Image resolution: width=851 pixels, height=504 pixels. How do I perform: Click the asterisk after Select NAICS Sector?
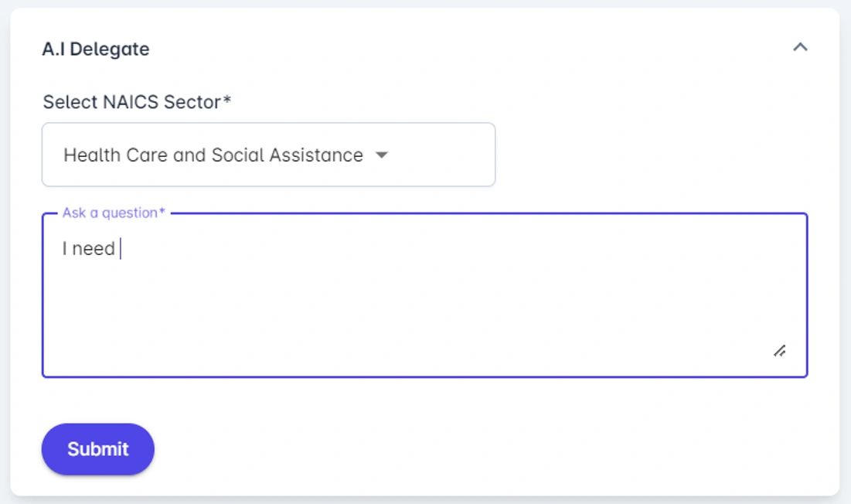click(227, 100)
